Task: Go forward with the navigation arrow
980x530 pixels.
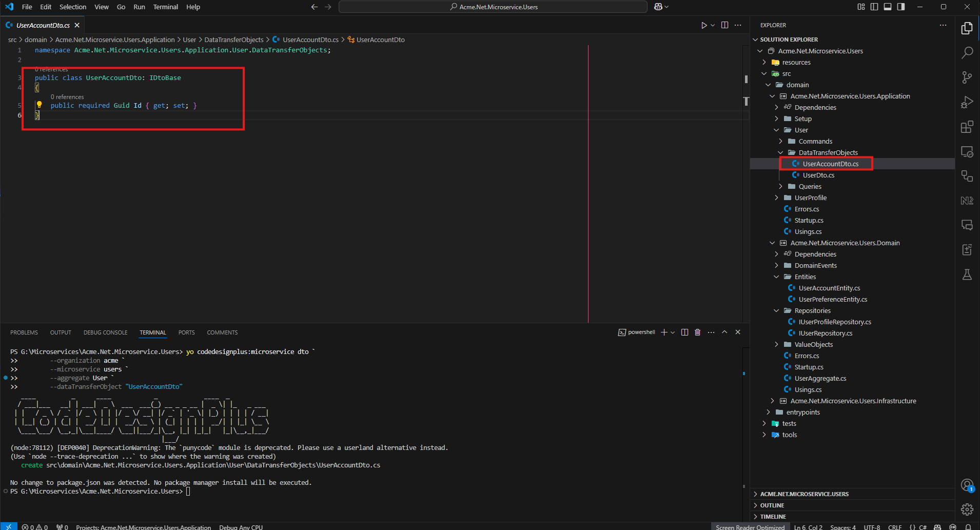Action: click(x=328, y=7)
